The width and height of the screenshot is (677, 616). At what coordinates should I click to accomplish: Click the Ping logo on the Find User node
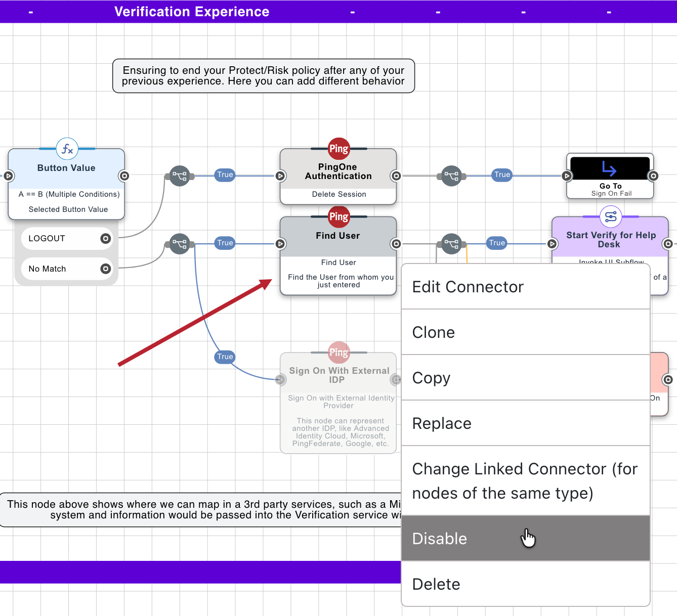pyautogui.click(x=338, y=217)
